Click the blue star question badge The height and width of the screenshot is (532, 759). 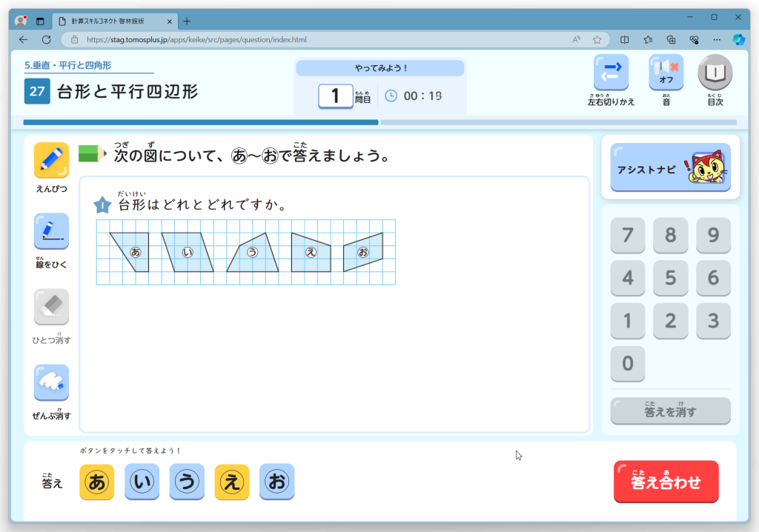tap(102, 205)
